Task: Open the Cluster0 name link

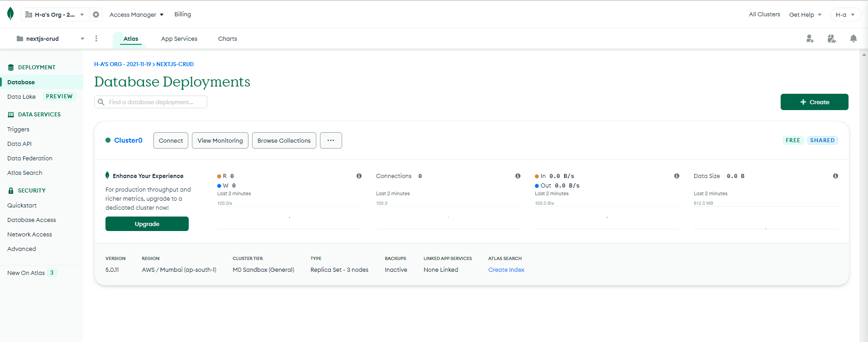Action: 128,140
